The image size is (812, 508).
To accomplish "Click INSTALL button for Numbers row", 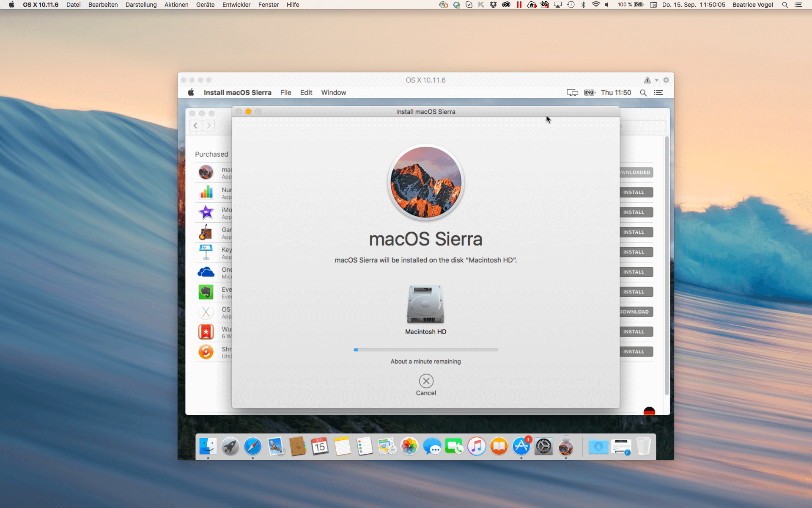I will tap(636, 193).
